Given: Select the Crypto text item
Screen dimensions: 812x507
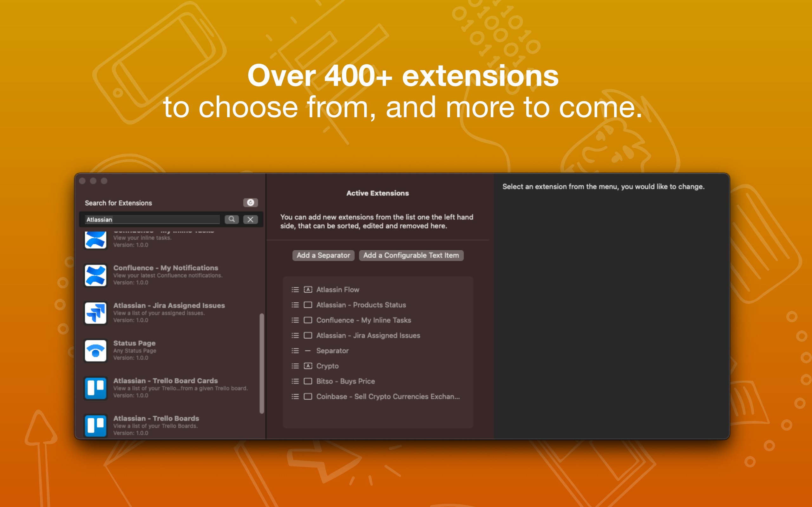Looking at the screenshot, I should click(327, 366).
